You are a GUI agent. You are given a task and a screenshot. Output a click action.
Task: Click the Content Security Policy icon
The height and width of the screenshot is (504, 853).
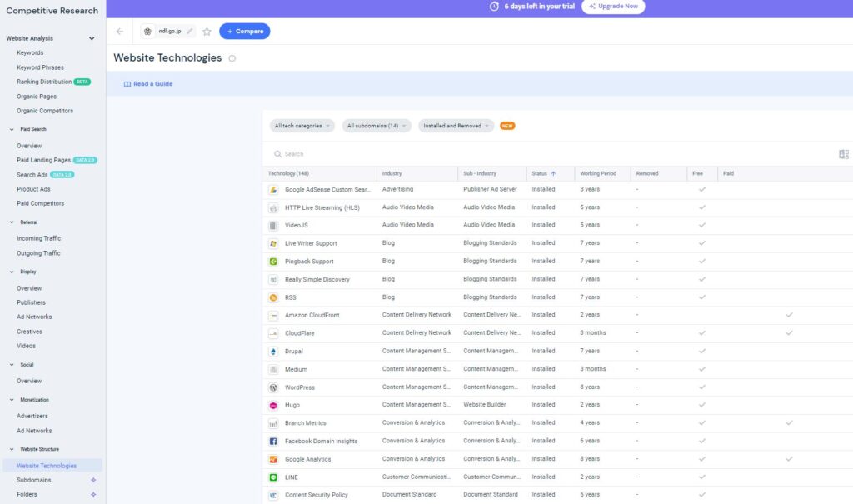273,496
